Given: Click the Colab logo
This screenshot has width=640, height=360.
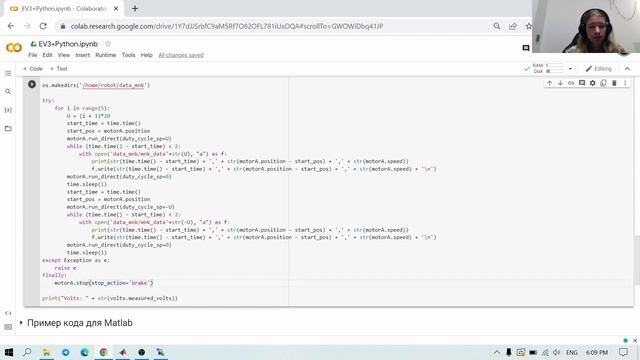Looking at the screenshot, I should click(14, 48).
